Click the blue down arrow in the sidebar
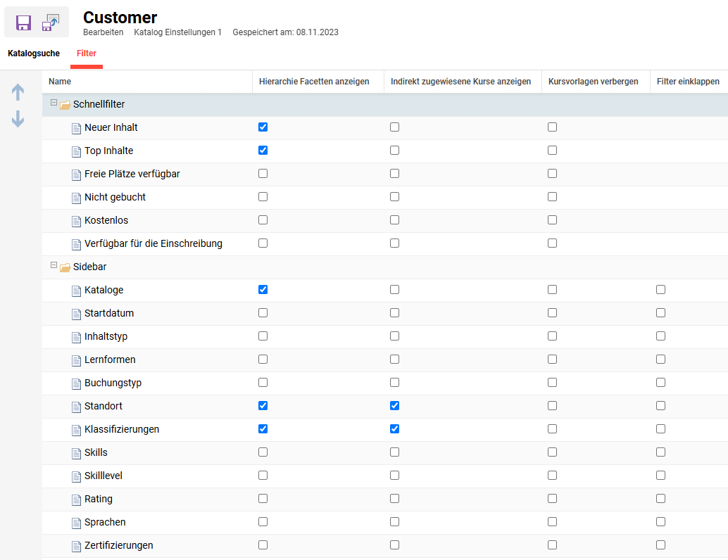 [x=18, y=120]
